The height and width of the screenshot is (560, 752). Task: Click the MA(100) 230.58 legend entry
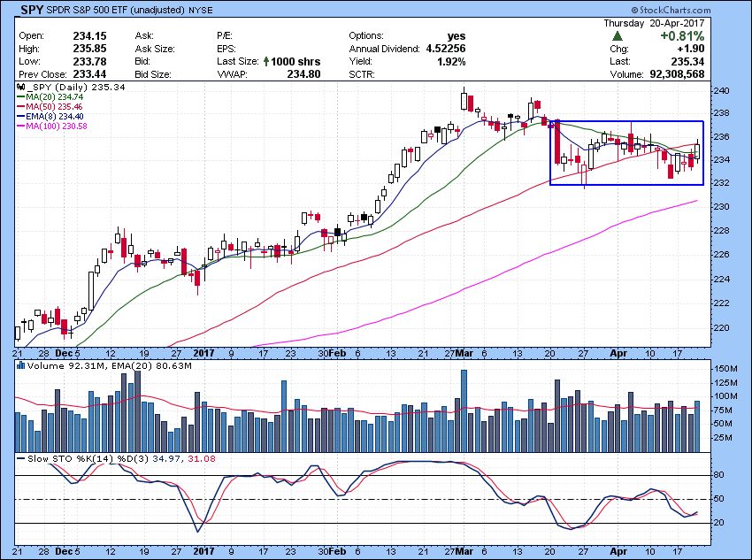tap(57, 127)
